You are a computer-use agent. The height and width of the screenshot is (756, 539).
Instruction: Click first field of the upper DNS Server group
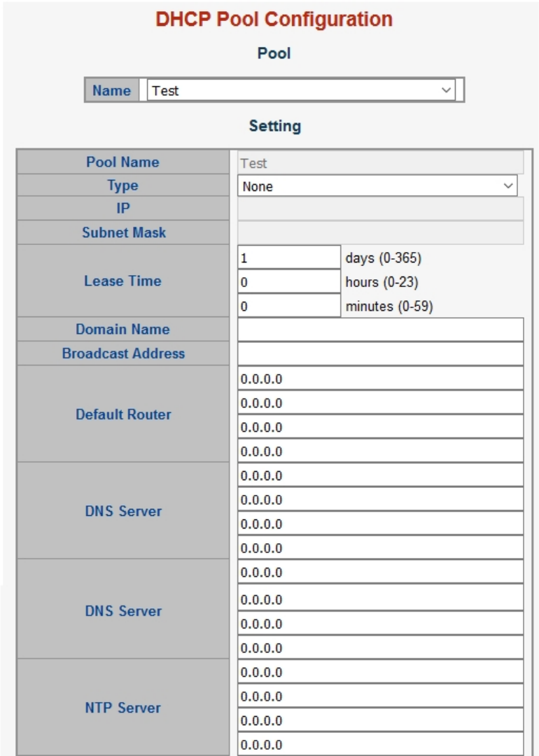click(380, 475)
